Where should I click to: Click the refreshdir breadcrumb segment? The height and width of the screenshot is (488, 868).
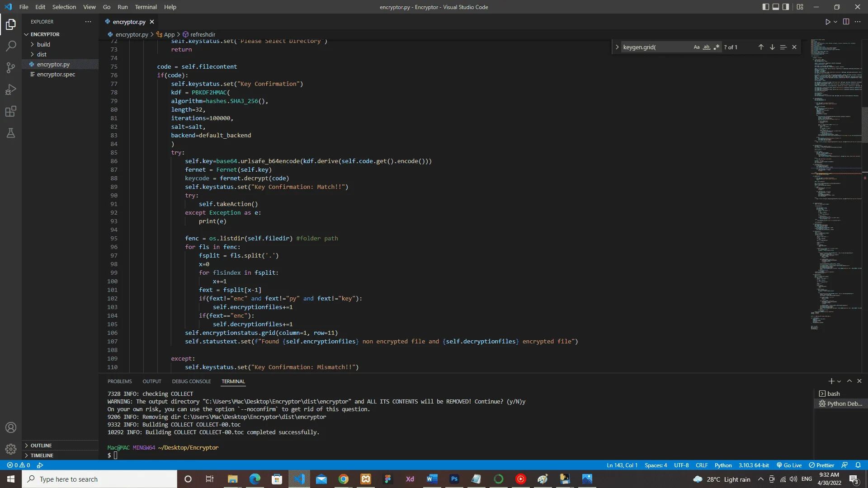[199, 34]
